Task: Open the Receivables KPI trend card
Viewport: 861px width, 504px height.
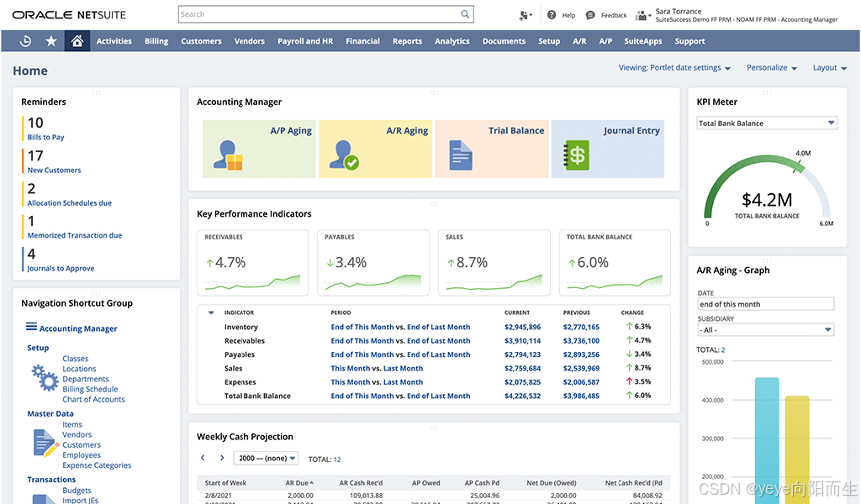Action: point(252,263)
